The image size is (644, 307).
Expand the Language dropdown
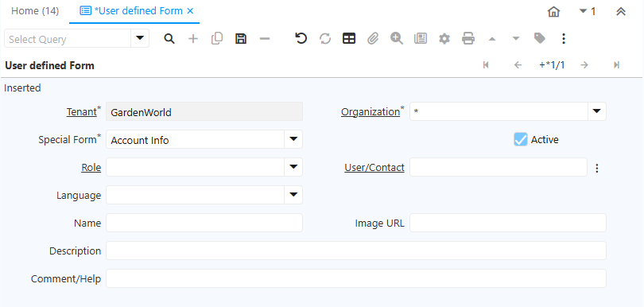point(293,195)
